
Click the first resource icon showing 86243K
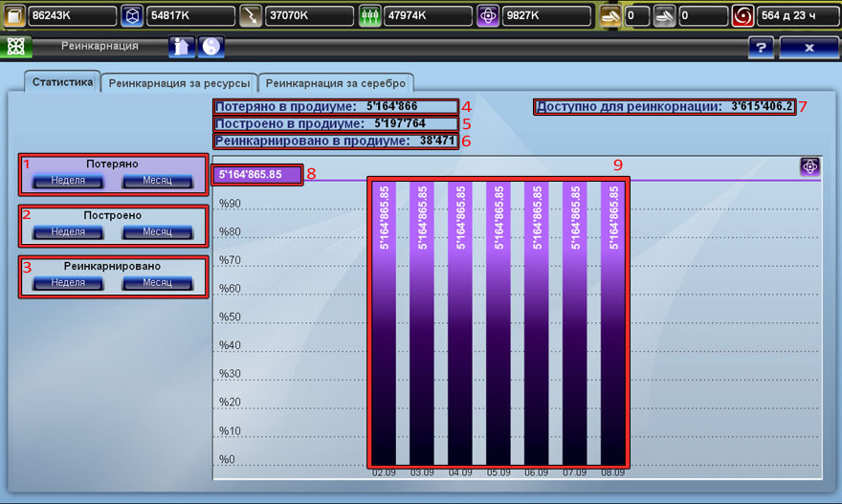[x=13, y=16]
